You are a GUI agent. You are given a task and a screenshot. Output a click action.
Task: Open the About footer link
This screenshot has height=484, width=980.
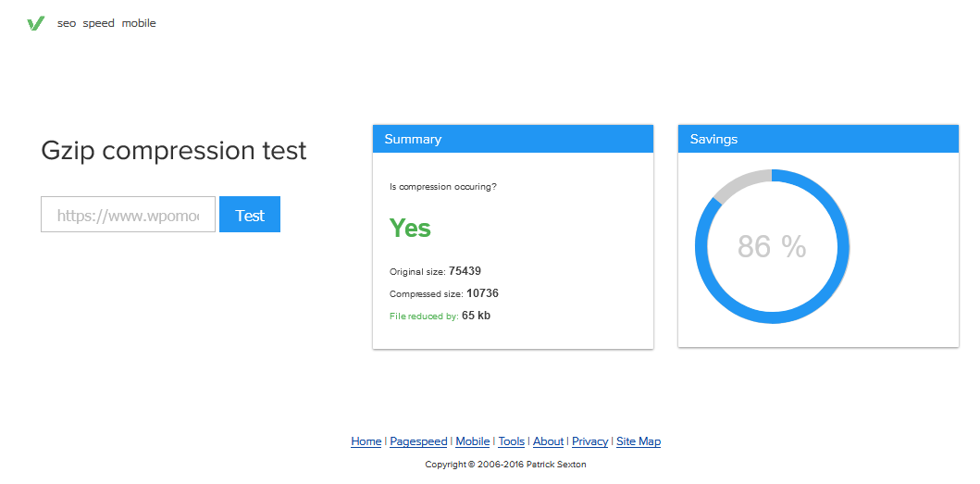pos(548,441)
